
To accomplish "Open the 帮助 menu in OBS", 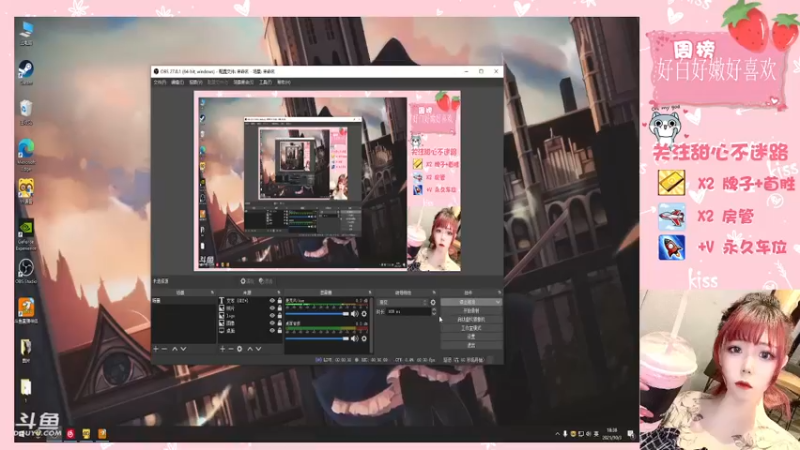I will 284,82.
